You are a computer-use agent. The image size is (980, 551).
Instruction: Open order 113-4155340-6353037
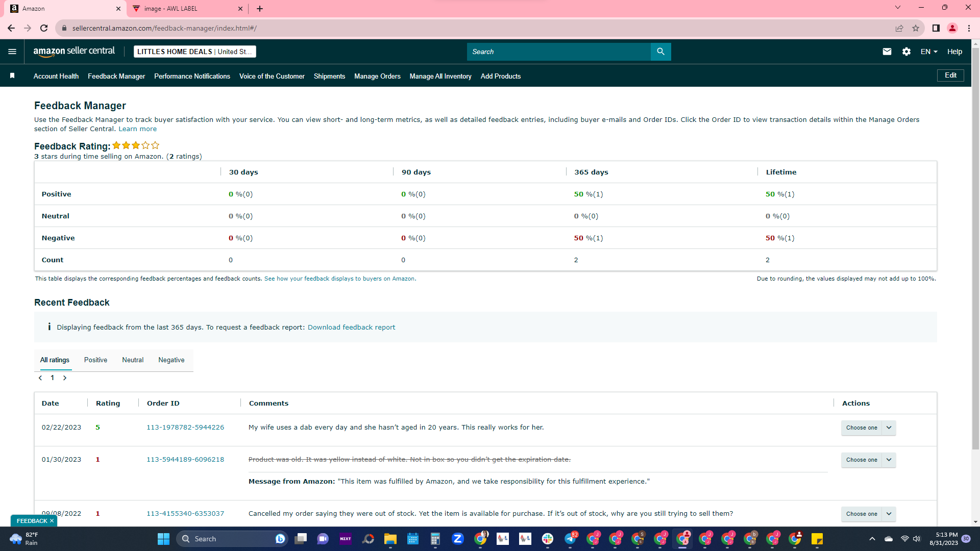coord(185,514)
